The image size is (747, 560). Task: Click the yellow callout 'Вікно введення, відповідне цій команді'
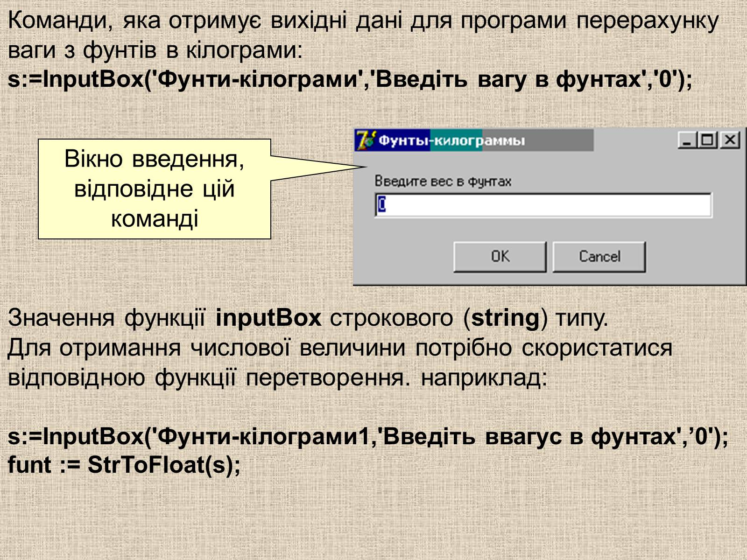(155, 189)
